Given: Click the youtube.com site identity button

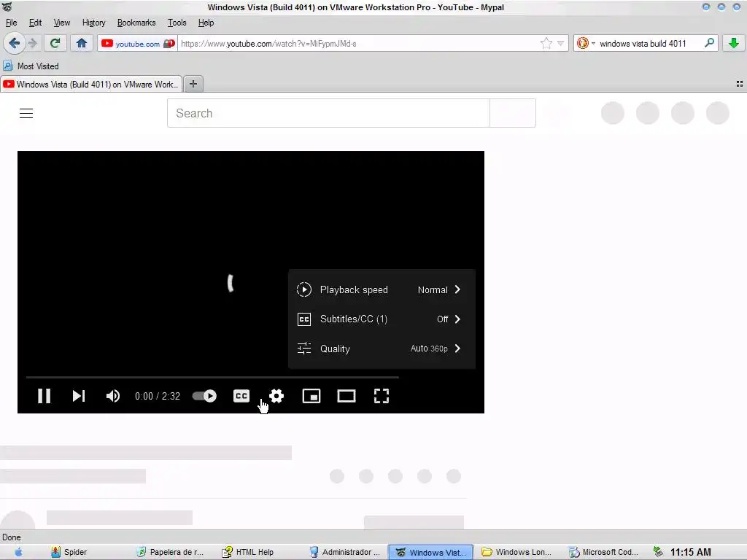Looking at the screenshot, I should (x=138, y=43).
